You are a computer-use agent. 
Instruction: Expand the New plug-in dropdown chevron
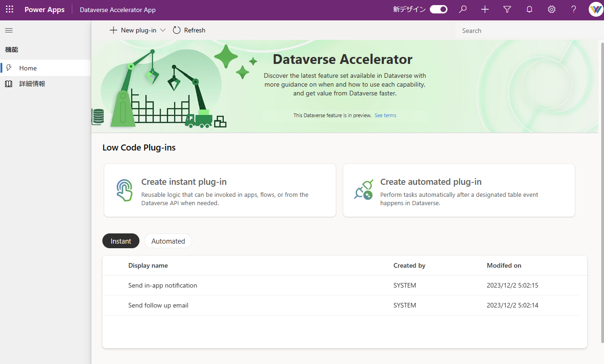[x=163, y=30]
